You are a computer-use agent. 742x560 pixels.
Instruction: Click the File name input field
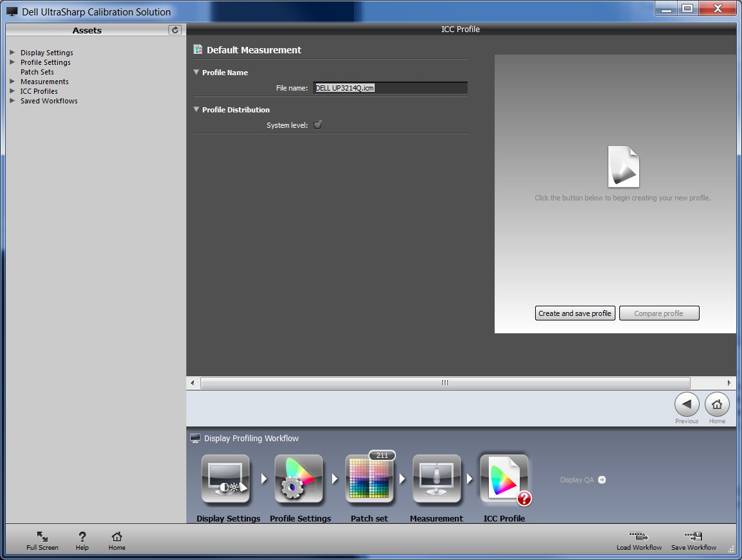tap(390, 88)
